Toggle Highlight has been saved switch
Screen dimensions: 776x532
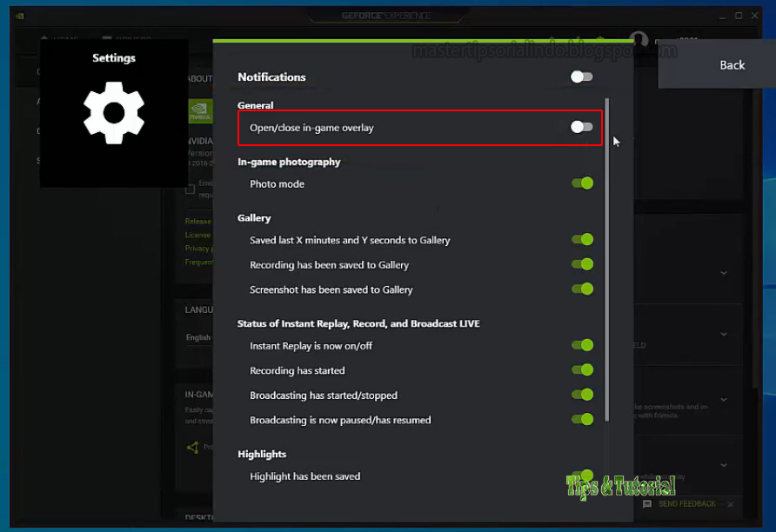pyautogui.click(x=583, y=475)
